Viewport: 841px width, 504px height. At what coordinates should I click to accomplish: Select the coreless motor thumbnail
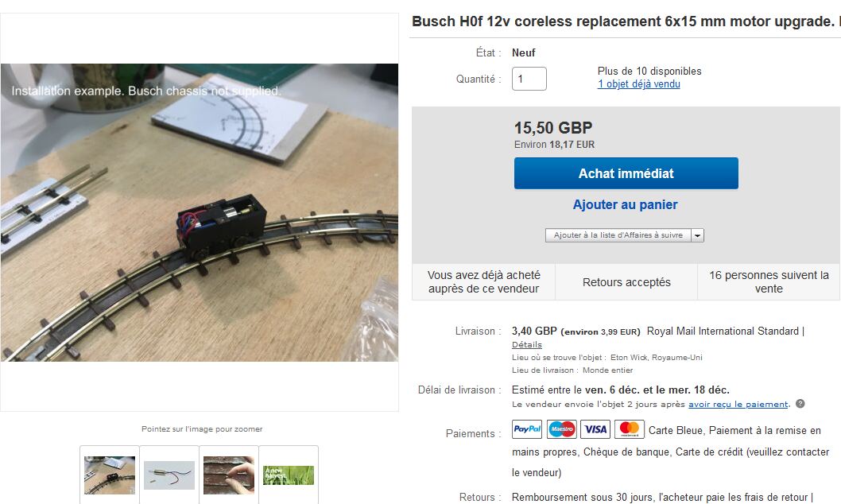point(169,475)
